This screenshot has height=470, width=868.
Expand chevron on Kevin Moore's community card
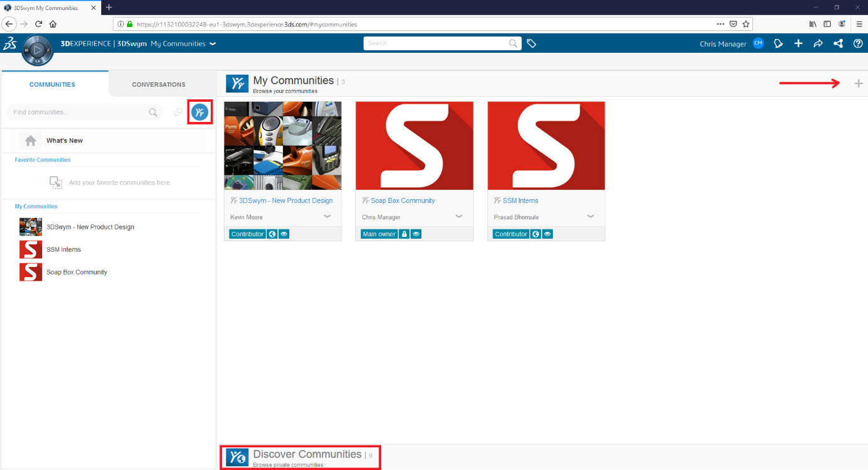(327, 217)
